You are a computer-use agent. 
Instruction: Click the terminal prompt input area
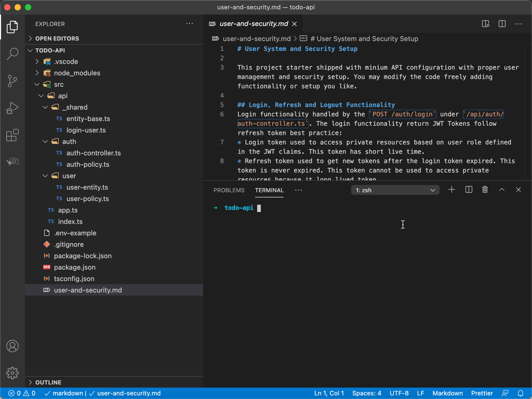(x=259, y=208)
